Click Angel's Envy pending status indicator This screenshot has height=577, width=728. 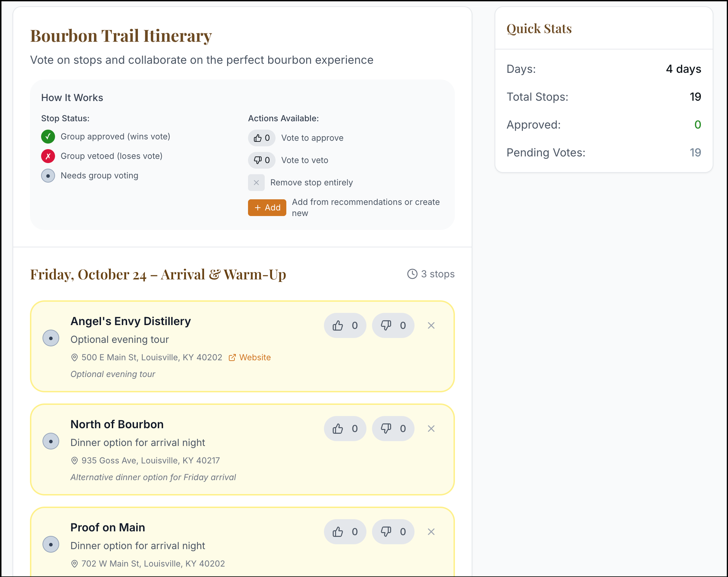coord(51,338)
